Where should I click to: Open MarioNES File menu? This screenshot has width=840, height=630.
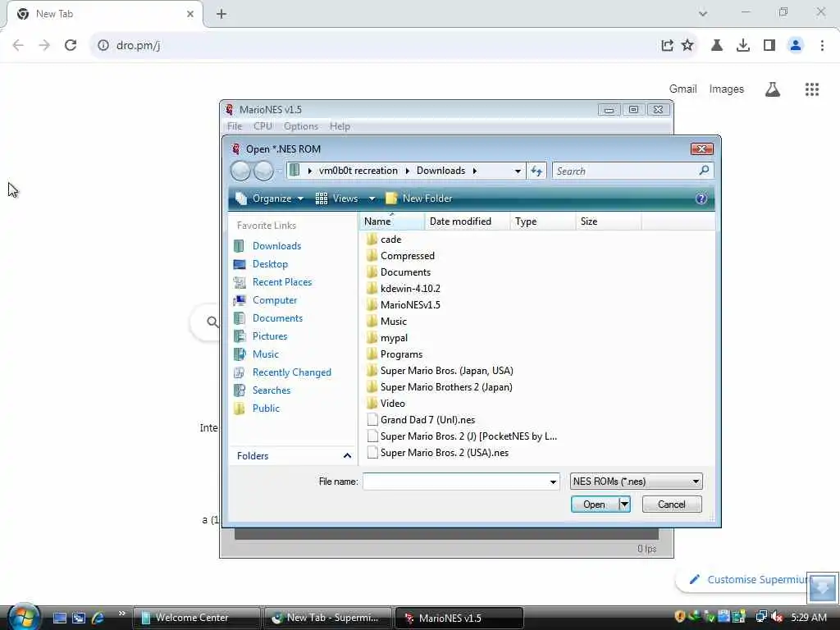(x=234, y=126)
